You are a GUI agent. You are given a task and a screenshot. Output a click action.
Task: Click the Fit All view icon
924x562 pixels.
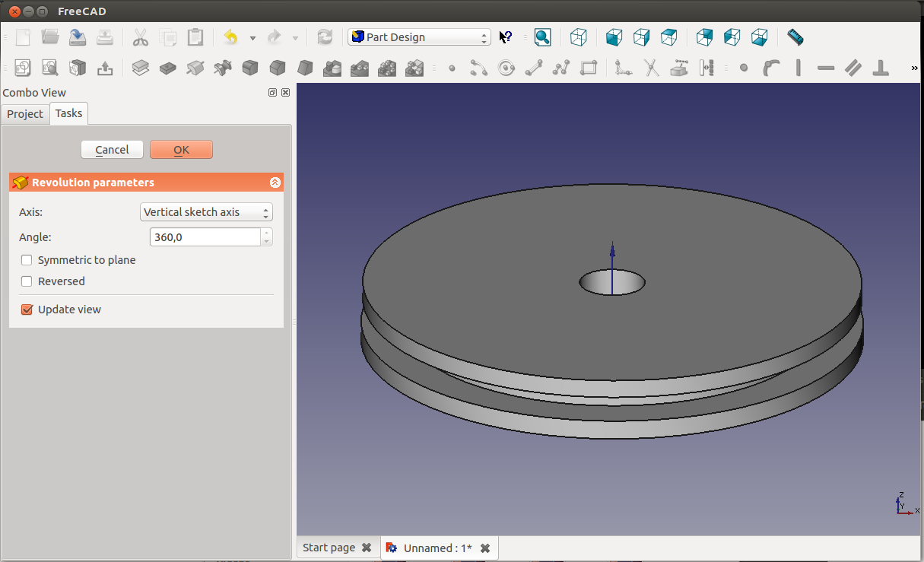tap(542, 37)
